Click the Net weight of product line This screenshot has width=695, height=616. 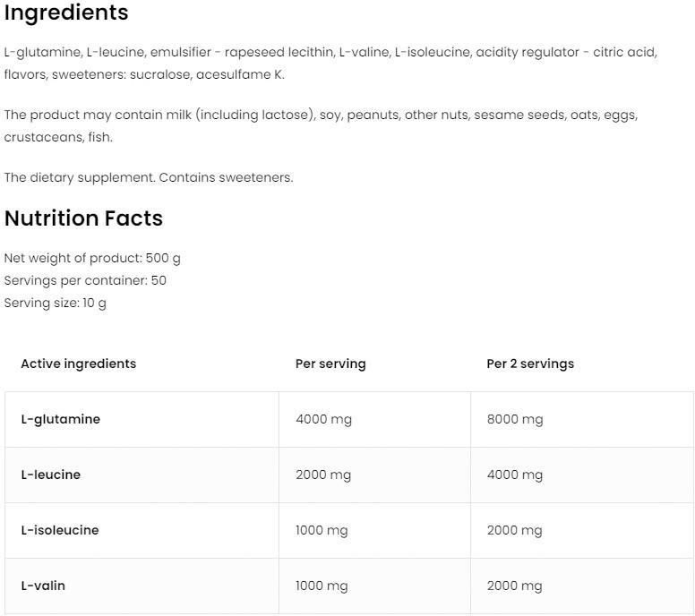tap(92, 258)
